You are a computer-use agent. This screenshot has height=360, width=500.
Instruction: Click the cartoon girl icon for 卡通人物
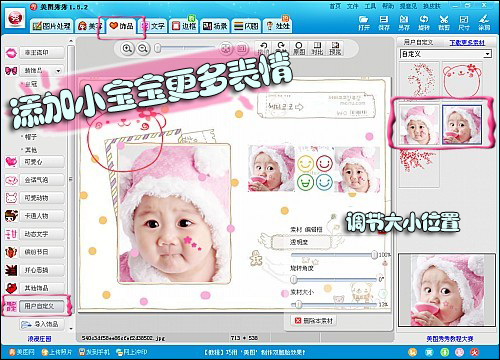pyautogui.click(x=11, y=216)
